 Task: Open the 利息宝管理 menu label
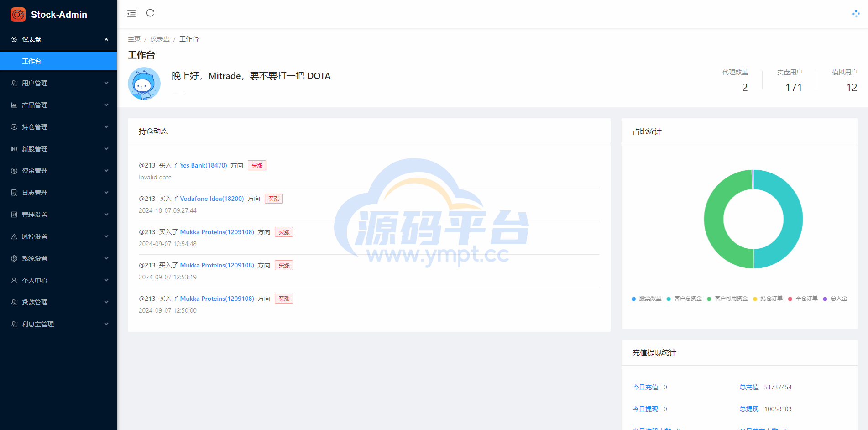38,324
